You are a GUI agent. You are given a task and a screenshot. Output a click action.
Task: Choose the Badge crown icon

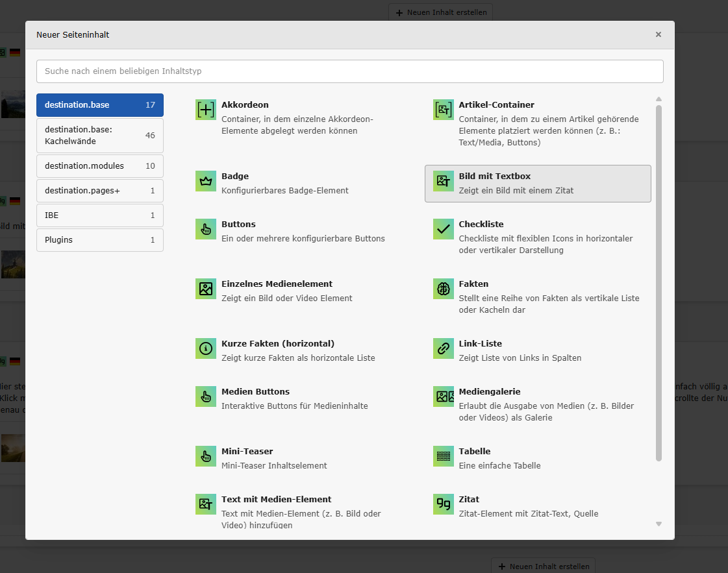(x=206, y=181)
